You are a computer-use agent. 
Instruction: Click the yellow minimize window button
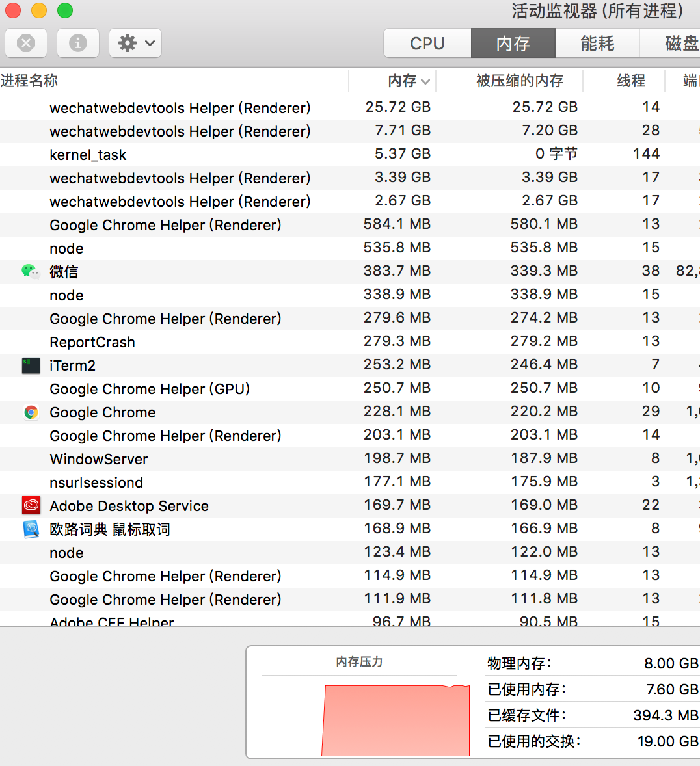pos(39,10)
